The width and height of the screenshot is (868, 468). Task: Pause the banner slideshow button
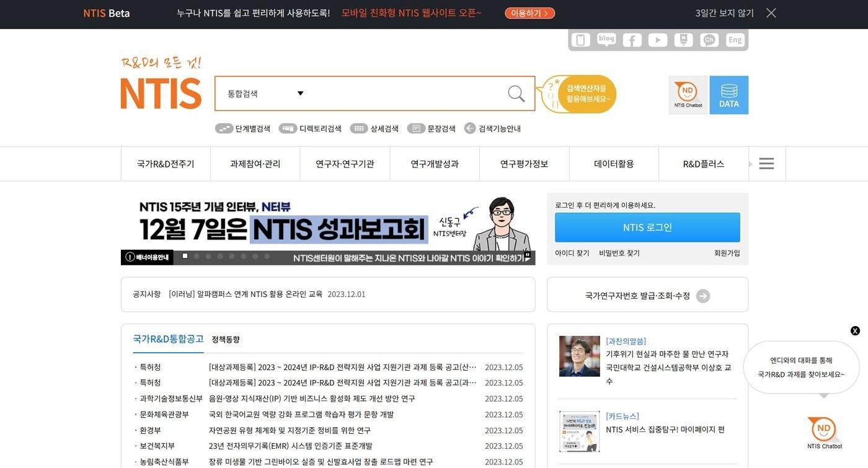pyautogui.click(x=528, y=255)
